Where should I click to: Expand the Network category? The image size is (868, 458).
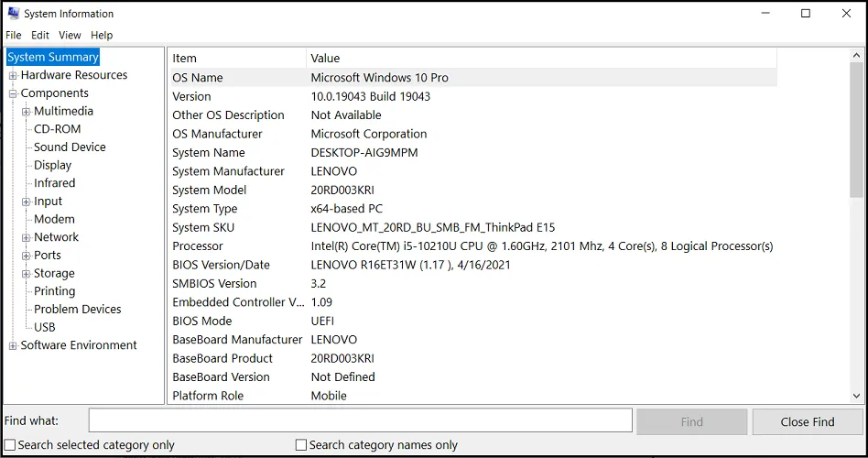pos(27,237)
